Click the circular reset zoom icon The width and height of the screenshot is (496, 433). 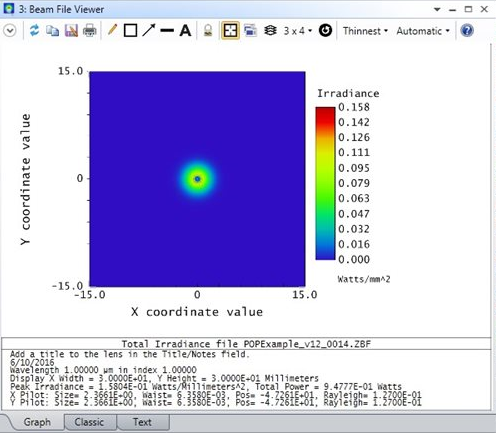click(x=325, y=31)
